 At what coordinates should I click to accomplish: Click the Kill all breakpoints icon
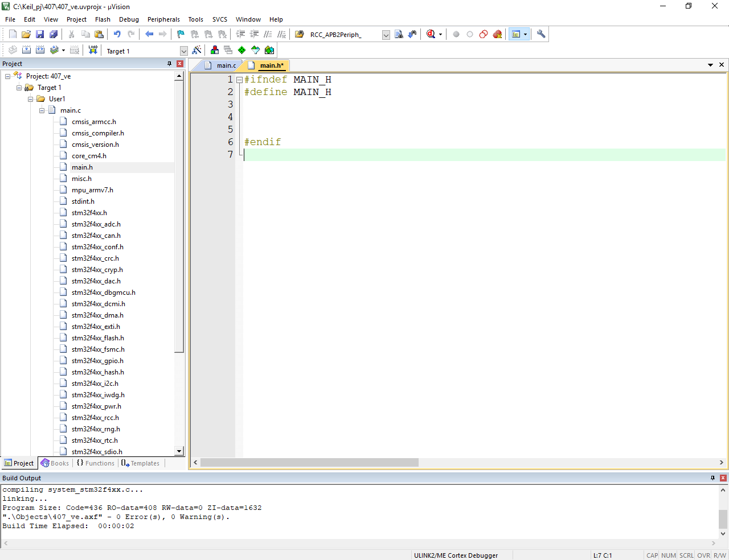pos(497,34)
